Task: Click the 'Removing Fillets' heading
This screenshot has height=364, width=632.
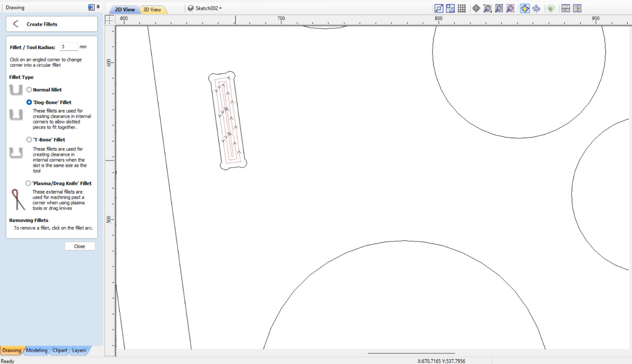Action: tap(29, 220)
